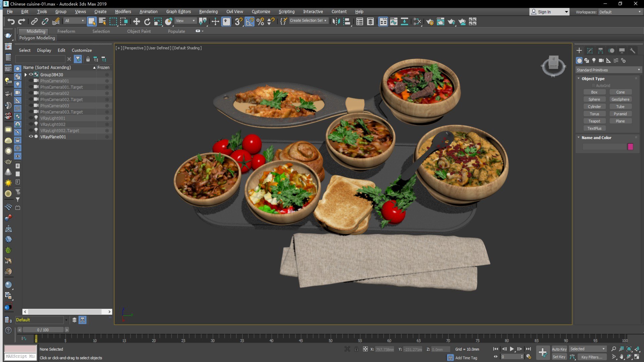Click the Redo arrow icon
The height and width of the screenshot is (362, 644).
coord(21,21)
